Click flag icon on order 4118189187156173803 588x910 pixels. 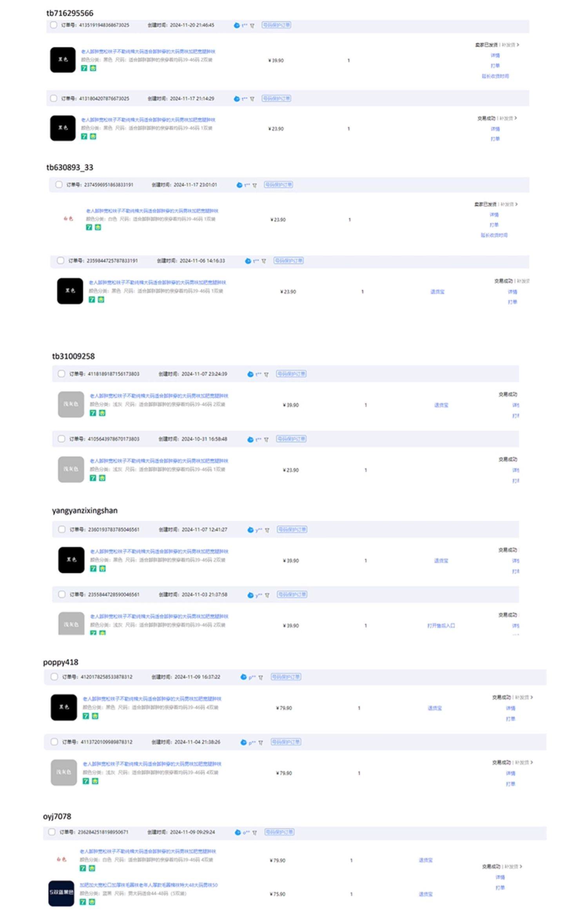pos(266,375)
